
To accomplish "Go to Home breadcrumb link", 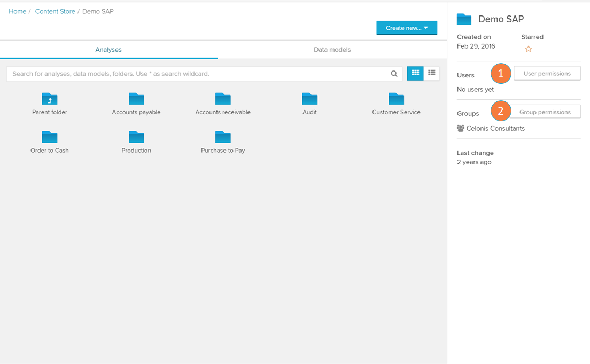I will [18, 11].
